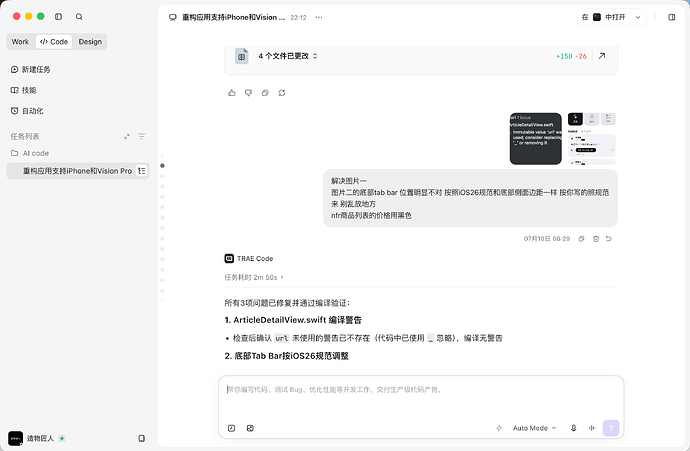Open the dark ArticleDetailView.swift screenshot thumbnail
Viewport: 690px width, 451px height.
coord(536,139)
